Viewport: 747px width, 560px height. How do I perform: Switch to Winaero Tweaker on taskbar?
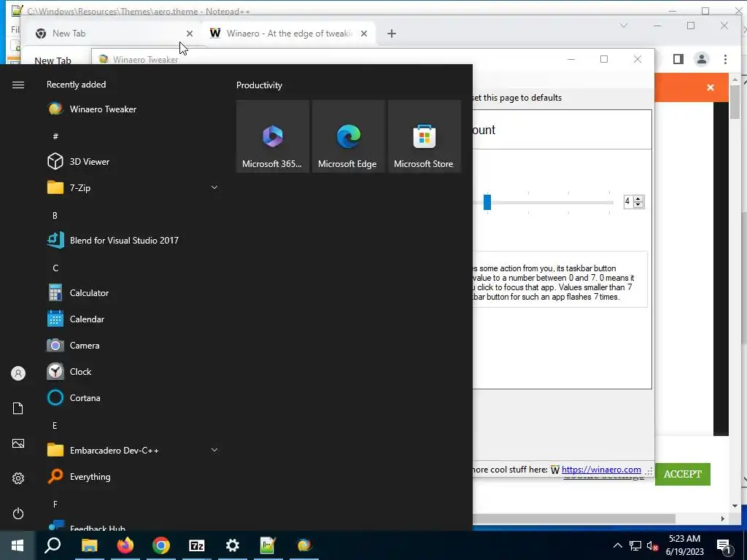(x=304, y=545)
